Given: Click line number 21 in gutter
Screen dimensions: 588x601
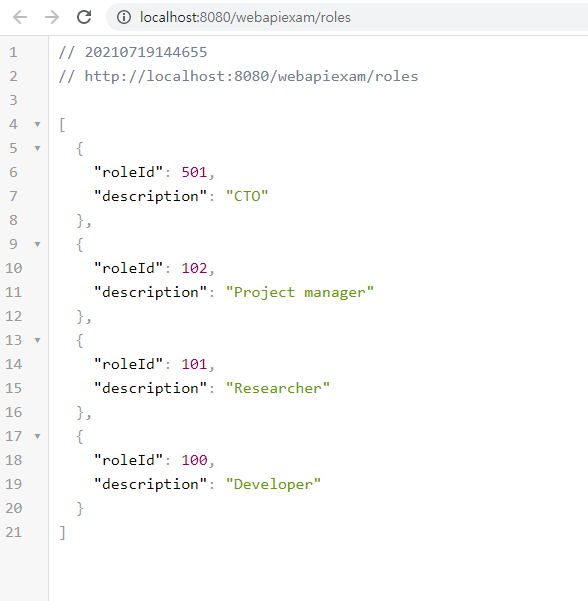Looking at the screenshot, I should (x=14, y=532).
